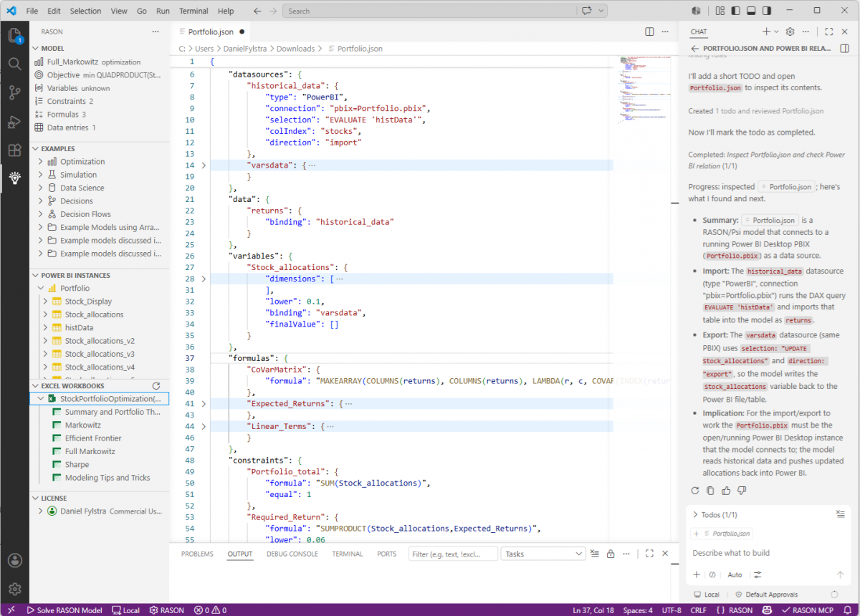The image size is (860, 616).
Task: Open the Explorer view in the activity bar
Action: pos(14,34)
